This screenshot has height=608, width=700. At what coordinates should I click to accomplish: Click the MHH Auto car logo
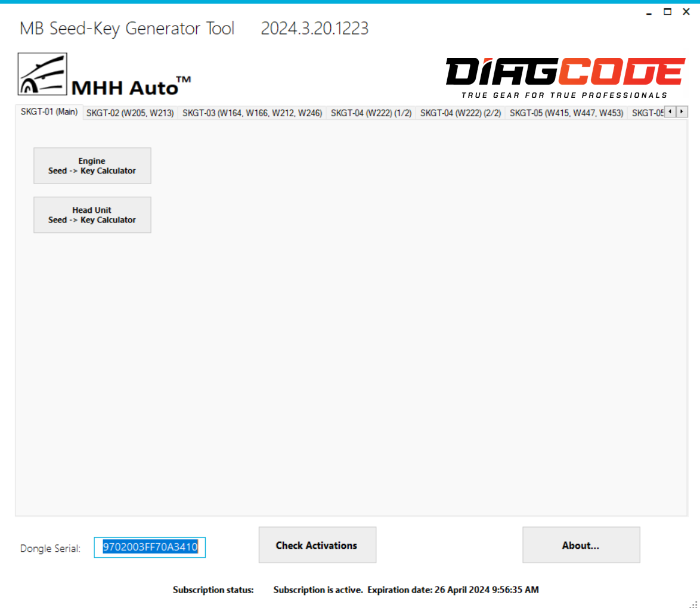coord(42,75)
